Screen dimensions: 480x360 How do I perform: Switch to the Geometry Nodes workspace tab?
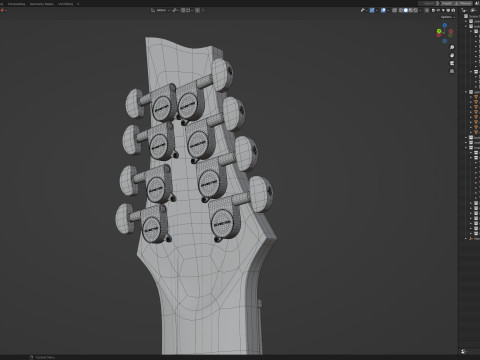tap(42, 4)
